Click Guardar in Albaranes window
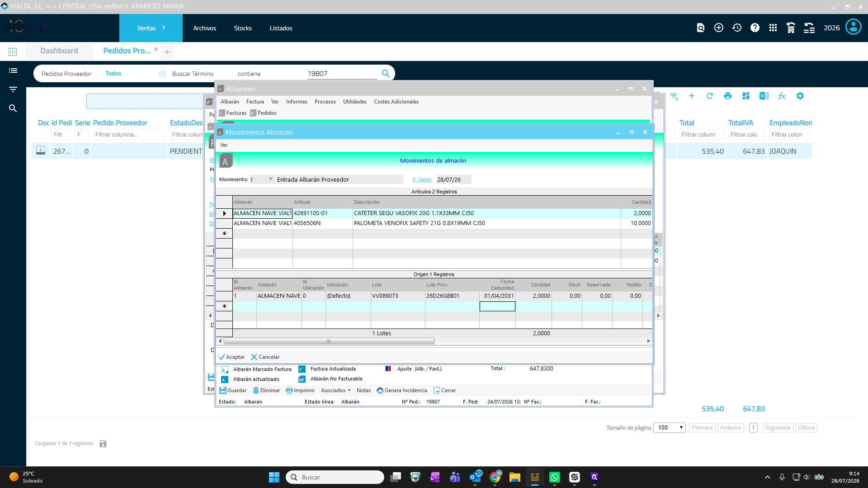Viewport: 868px width, 488px height. click(x=233, y=390)
